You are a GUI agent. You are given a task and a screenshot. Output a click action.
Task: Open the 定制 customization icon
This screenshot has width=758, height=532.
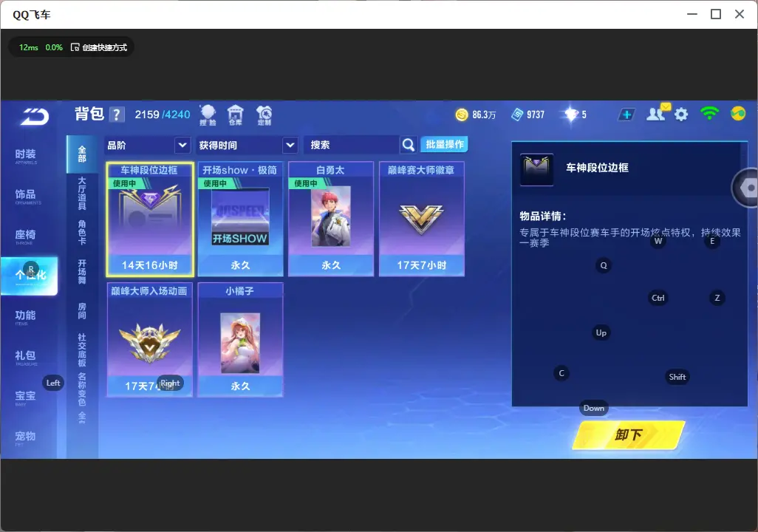[264, 115]
